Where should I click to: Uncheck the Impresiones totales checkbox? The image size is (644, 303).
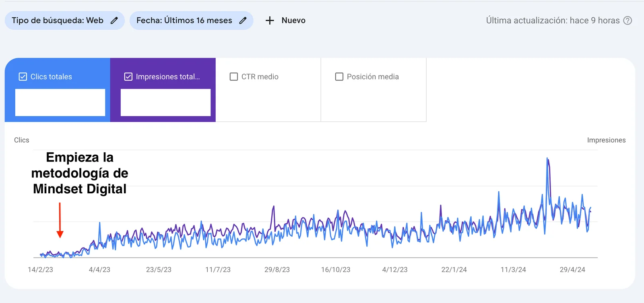pyautogui.click(x=128, y=77)
